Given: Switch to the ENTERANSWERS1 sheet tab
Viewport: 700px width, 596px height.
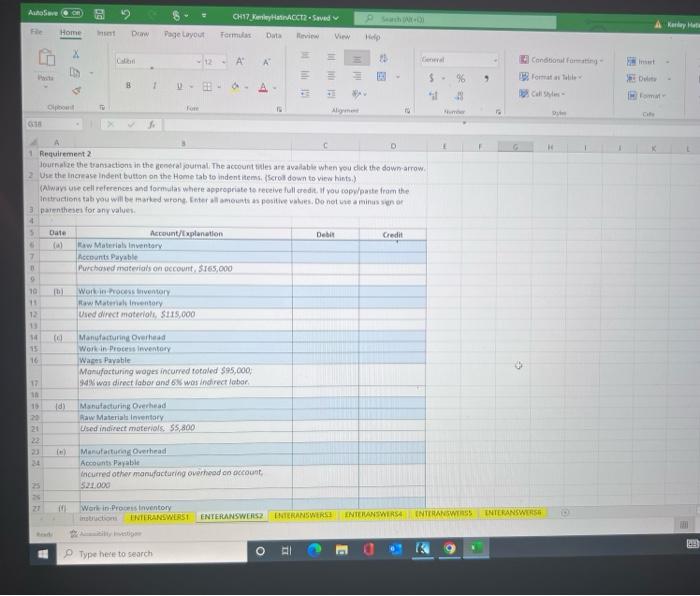Looking at the screenshot, I should tap(159, 517).
